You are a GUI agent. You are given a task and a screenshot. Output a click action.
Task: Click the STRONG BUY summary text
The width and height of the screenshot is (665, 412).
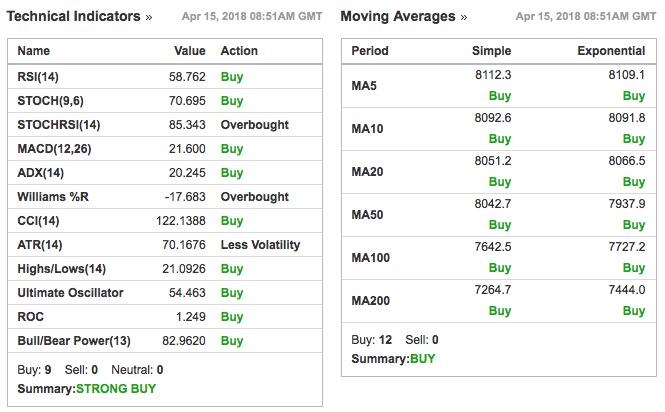pyautogui.click(x=116, y=388)
